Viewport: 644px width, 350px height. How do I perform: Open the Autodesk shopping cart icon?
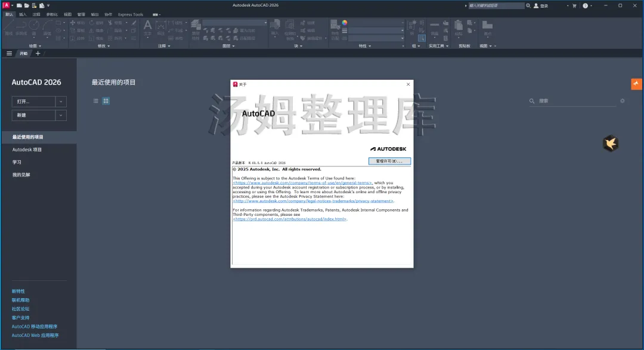click(x=574, y=6)
